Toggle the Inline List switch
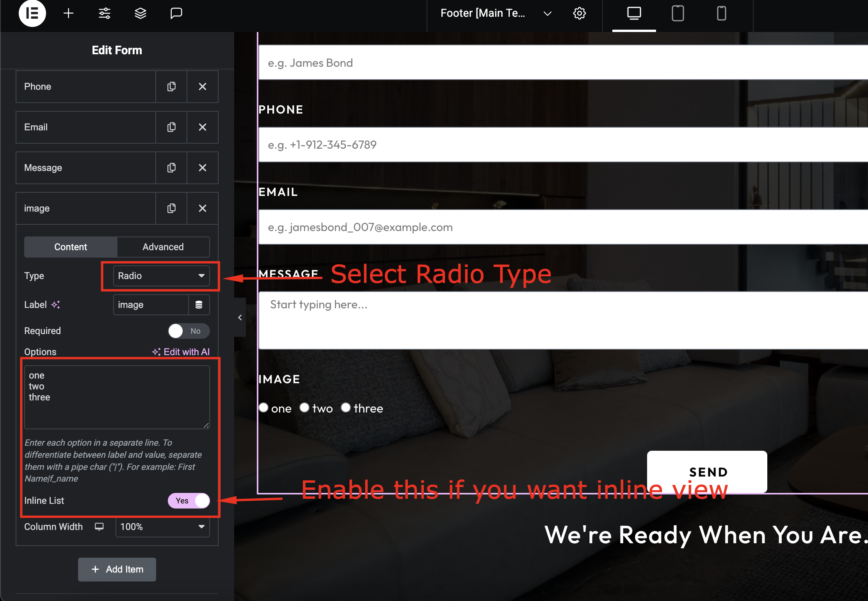868x601 pixels. click(189, 501)
